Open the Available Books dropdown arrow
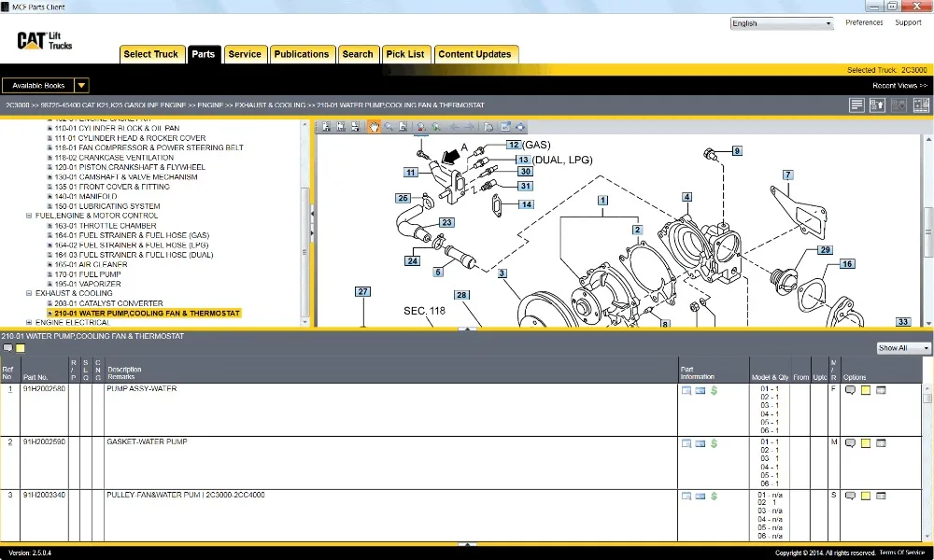 81,86
